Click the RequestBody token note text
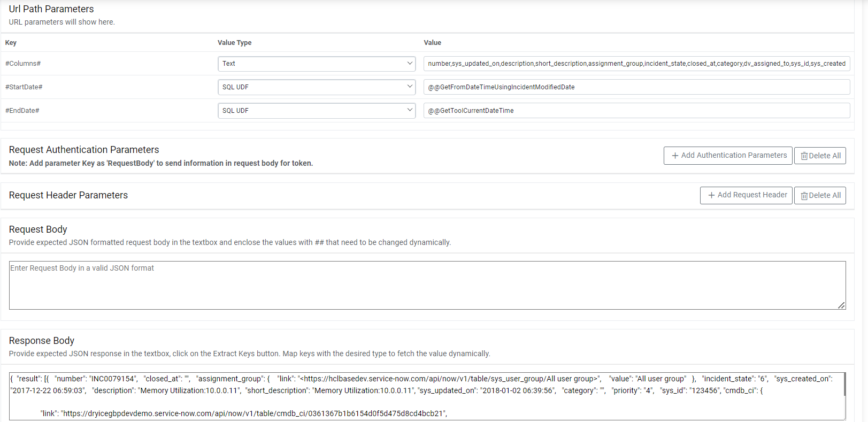This screenshot has width=868, height=422. [x=161, y=163]
